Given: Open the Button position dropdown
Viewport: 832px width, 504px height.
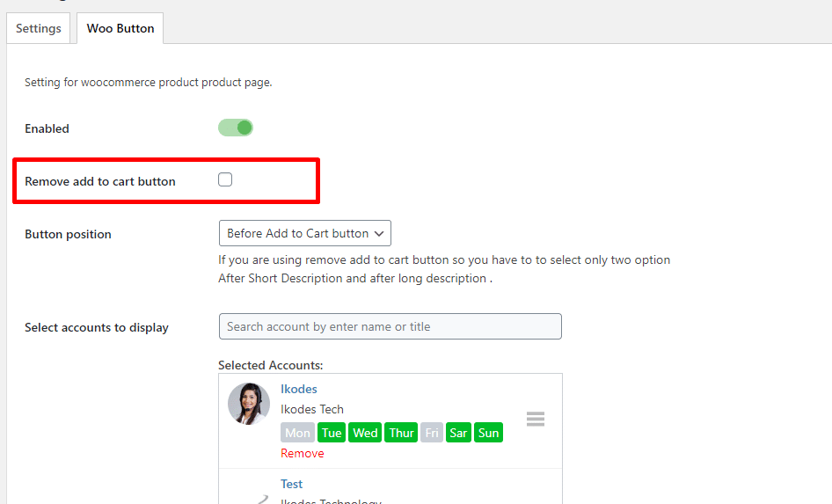Looking at the screenshot, I should pos(304,233).
